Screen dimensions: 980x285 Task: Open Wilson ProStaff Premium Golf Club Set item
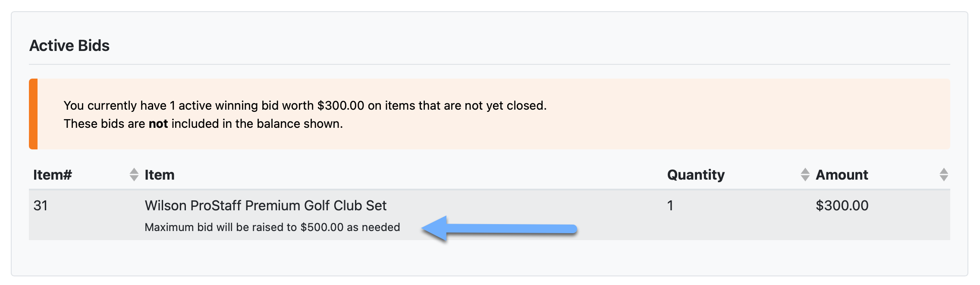pyautogui.click(x=265, y=206)
